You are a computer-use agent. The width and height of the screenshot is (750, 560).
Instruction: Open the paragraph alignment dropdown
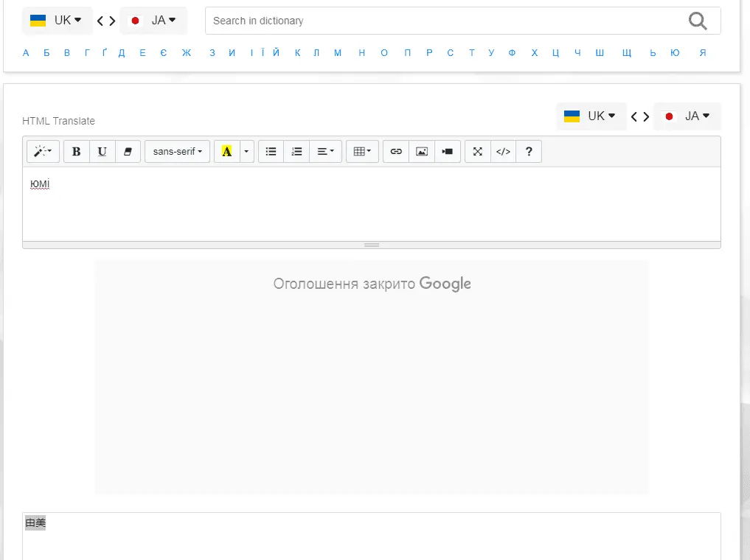(325, 152)
